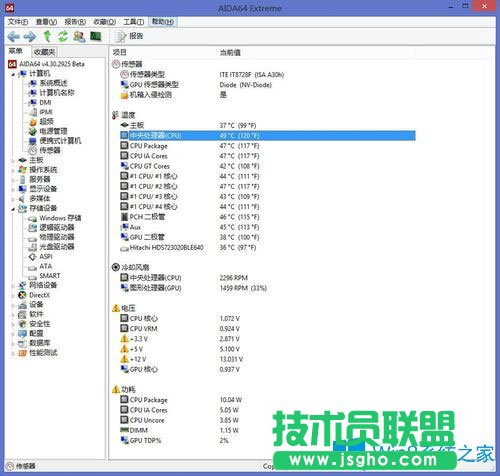Switch to the 菜单 tab
This screenshot has height=476, width=500.
point(16,51)
